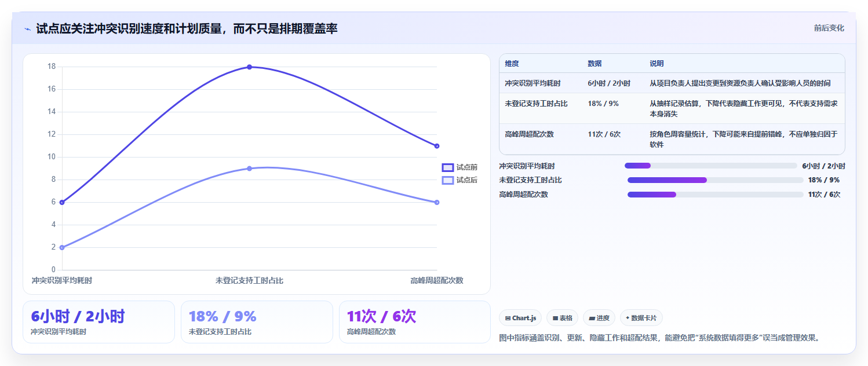
Task: Click the x-axis label 未登记支持工时占比
Action: [249, 280]
